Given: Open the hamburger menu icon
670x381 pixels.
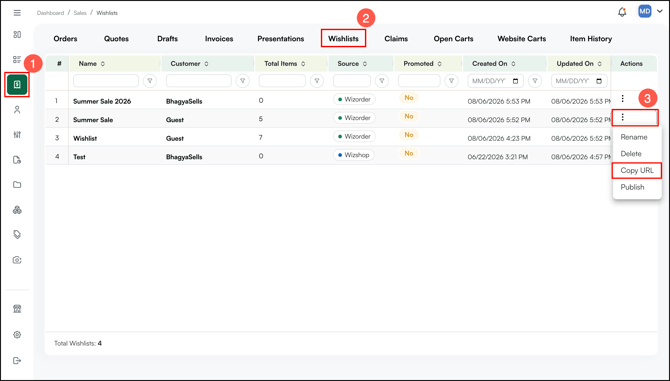Looking at the screenshot, I should [17, 13].
